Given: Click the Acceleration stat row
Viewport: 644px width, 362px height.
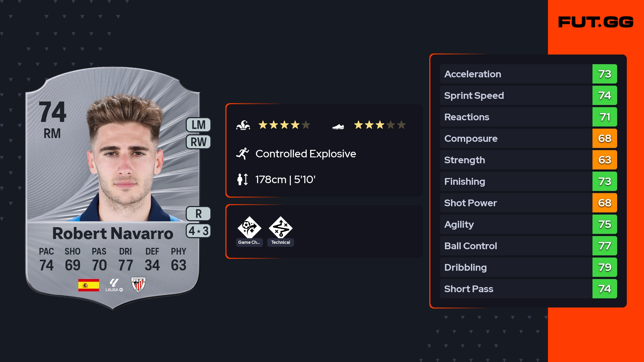Looking at the screenshot, I should click(x=515, y=74).
